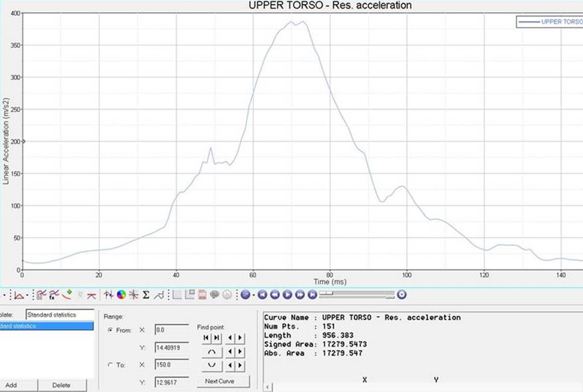Jump to first point in Find point
Viewport: 583px width, 392px height.
(x=206, y=338)
